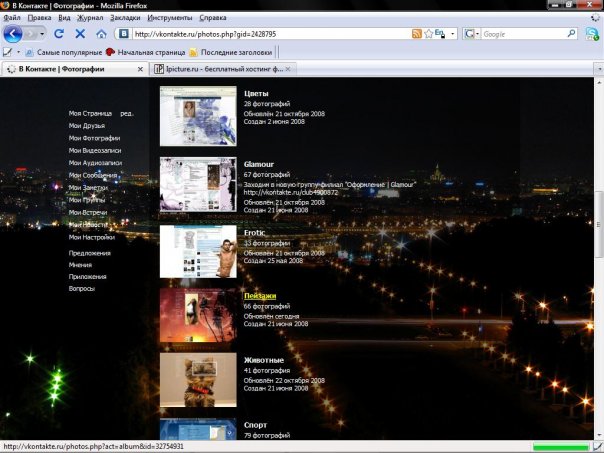Open Моя Страница link
The width and height of the screenshot is (604, 453).
[90, 113]
